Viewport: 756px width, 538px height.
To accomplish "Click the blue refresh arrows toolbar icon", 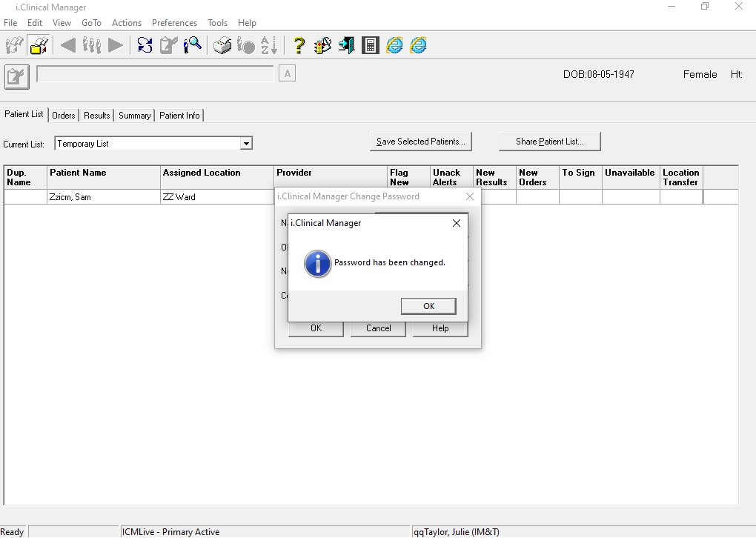I will point(145,45).
